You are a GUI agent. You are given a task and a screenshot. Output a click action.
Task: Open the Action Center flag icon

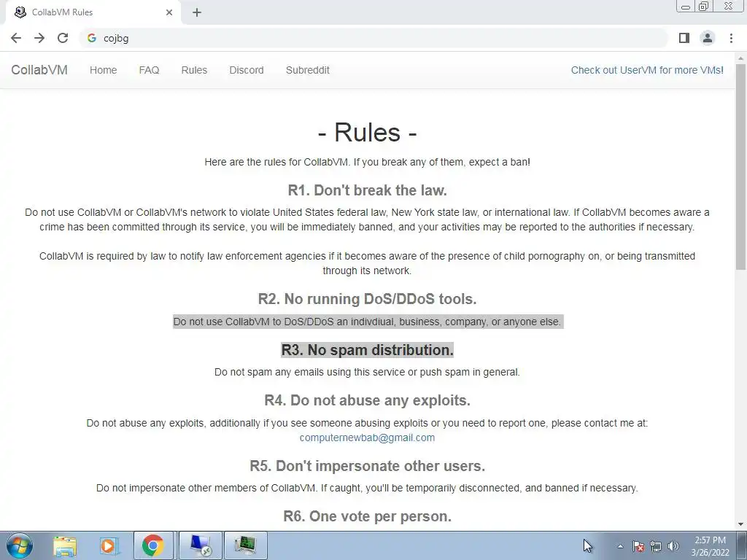tap(638, 546)
